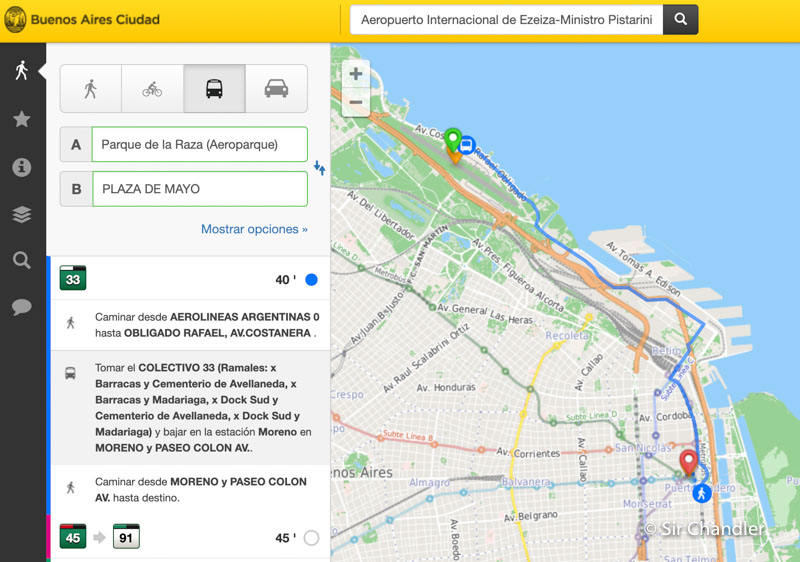Click the step Caminar desde AEROLINEAS ARGENTINAS
The image size is (800, 562).
point(190,325)
